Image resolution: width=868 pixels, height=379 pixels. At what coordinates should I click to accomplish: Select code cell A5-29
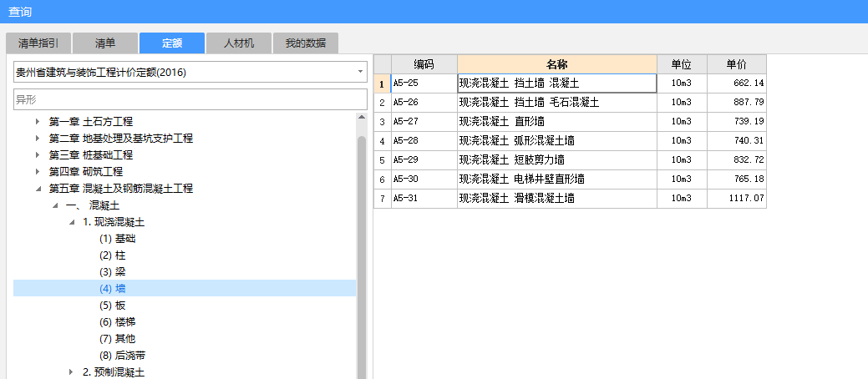coord(424,160)
